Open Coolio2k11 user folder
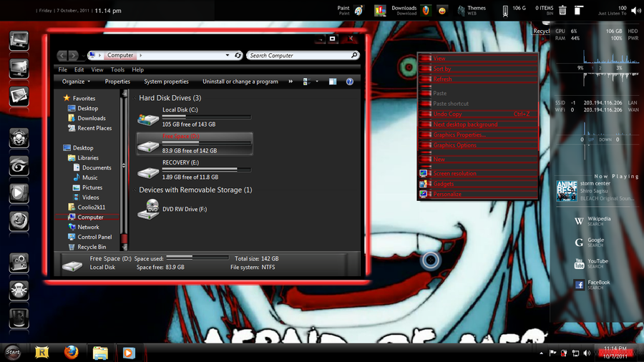 pos(87,207)
